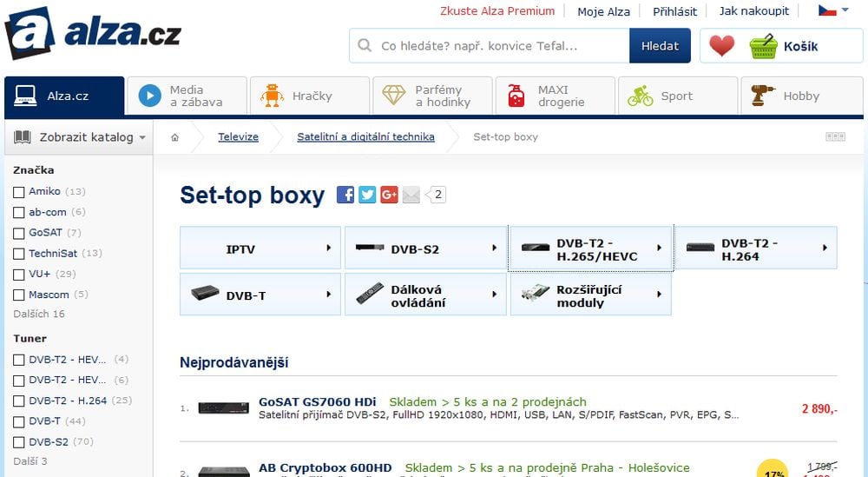Open the language dropdown arrow next to flag
The image size is (868, 477).
tap(845, 10)
